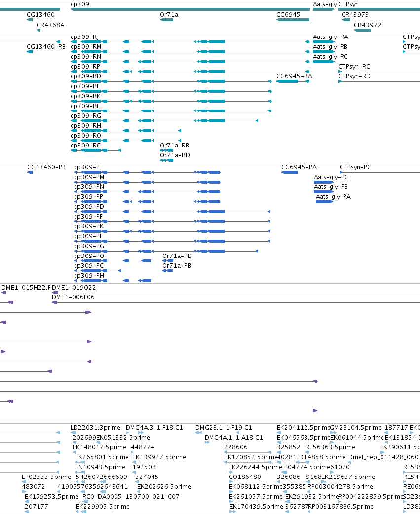The height and width of the screenshot is (514, 420).
Task: Select transcript cp309-RK label
Action: pyautogui.click(x=85, y=96)
